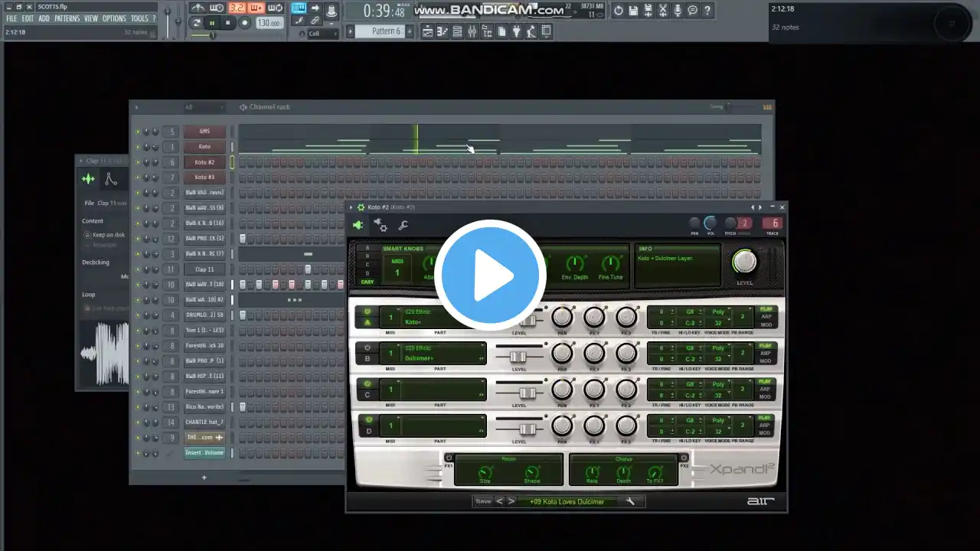Open the piano roll from the top toolbar

[x=443, y=31]
